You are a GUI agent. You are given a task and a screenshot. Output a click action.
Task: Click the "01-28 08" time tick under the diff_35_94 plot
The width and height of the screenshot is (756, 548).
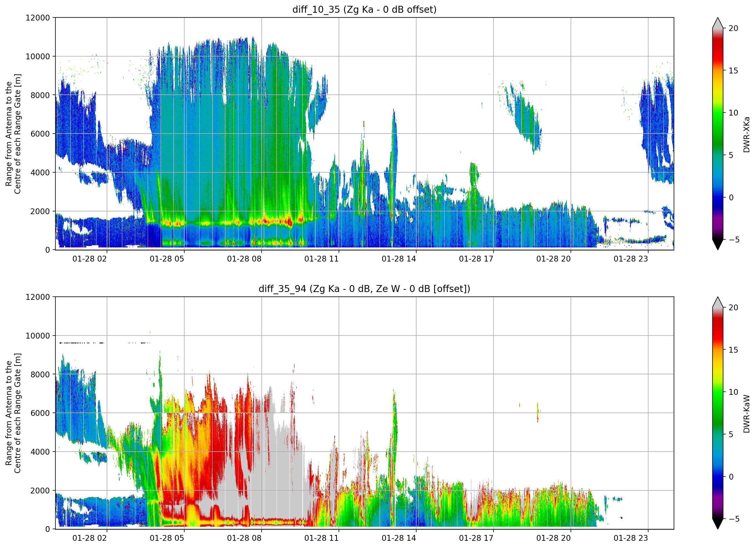[244, 538]
